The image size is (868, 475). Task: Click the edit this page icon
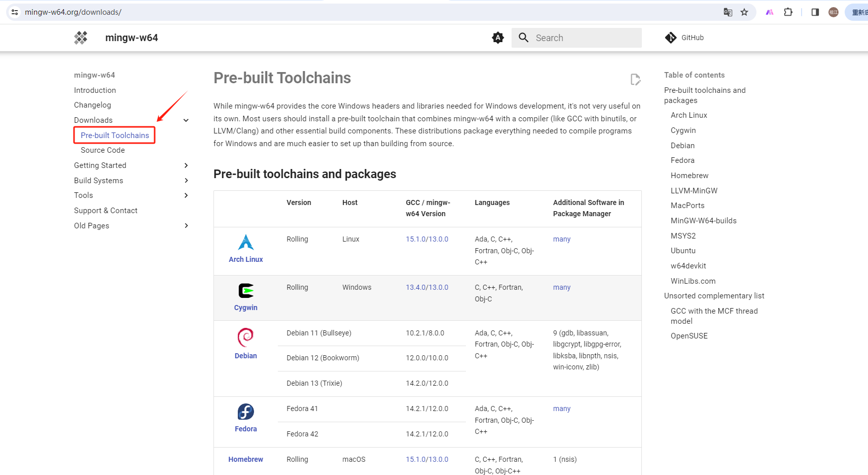[x=635, y=79]
